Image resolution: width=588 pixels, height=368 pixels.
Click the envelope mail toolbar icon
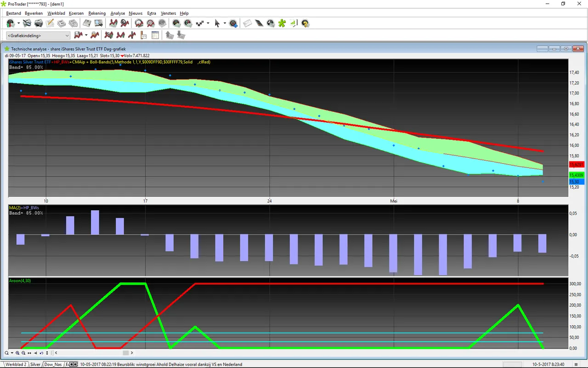pos(247,23)
